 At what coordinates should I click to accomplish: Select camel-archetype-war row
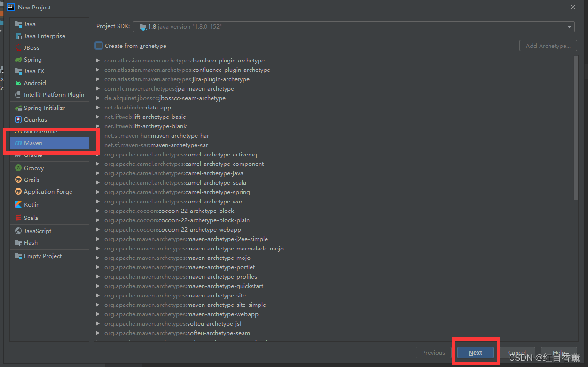[x=334, y=202]
